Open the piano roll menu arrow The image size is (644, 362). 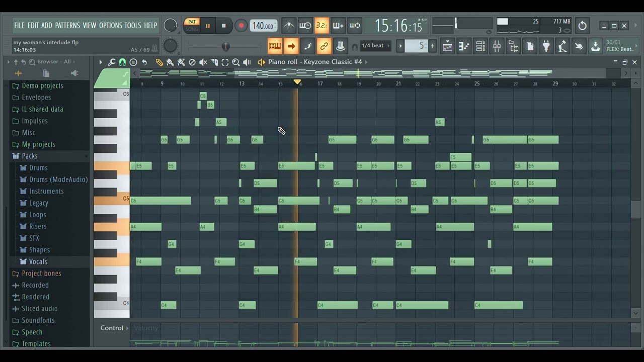pyautogui.click(x=101, y=62)
